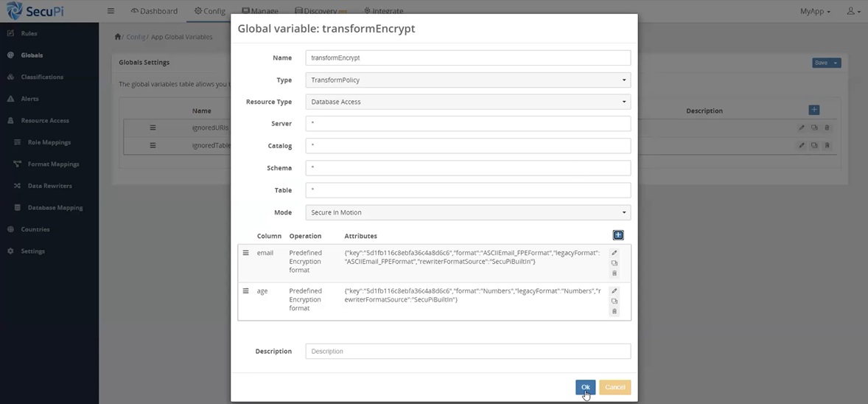Image resolution: width=868 pixels, height=404 pixels.
Task: Duplicate the age column entry
Action: (x=614, y=302)
